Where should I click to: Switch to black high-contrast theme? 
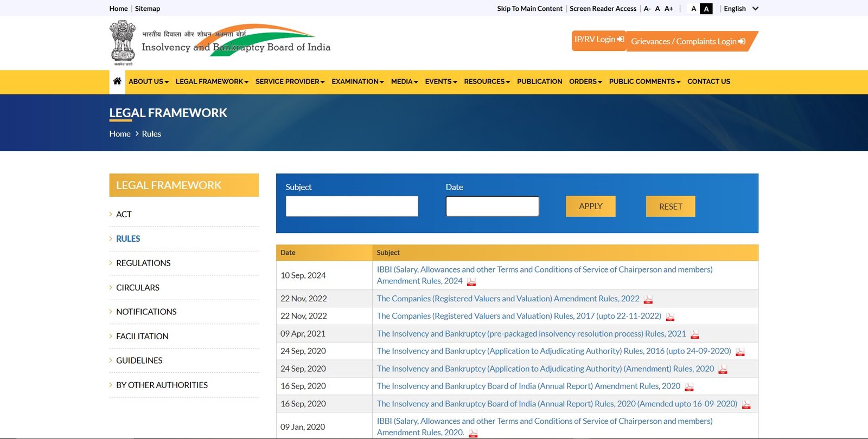pos(706,9)
